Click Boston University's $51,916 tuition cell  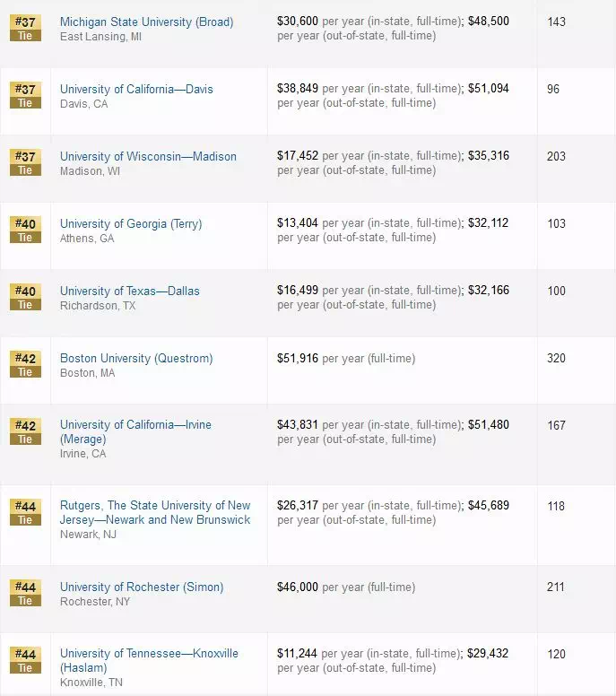(x=346, y=358)
